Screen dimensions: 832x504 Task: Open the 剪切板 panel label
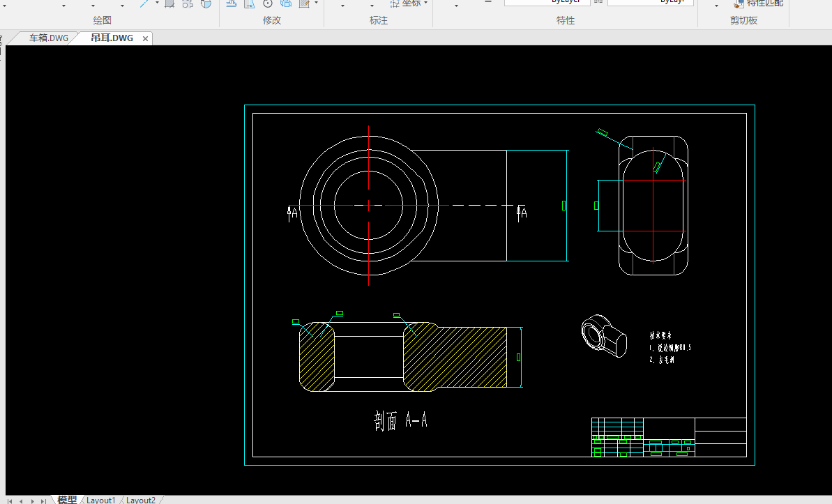(743, 20)
